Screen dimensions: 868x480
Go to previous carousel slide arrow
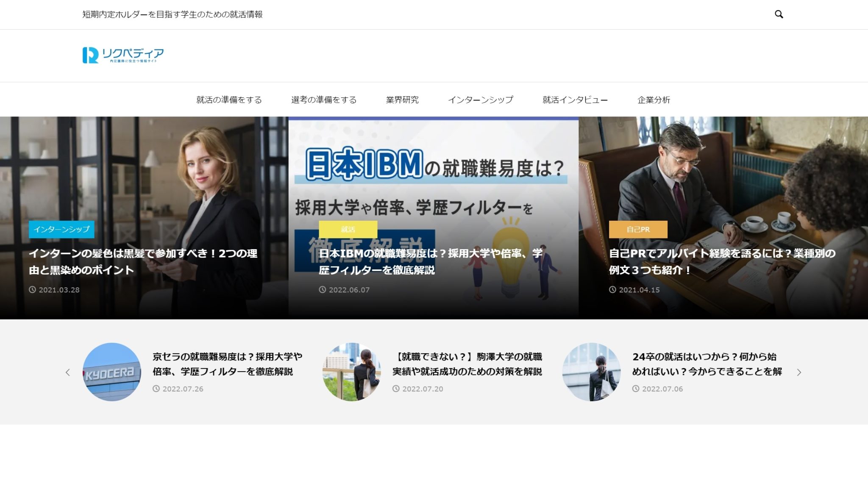pos(68,372)
